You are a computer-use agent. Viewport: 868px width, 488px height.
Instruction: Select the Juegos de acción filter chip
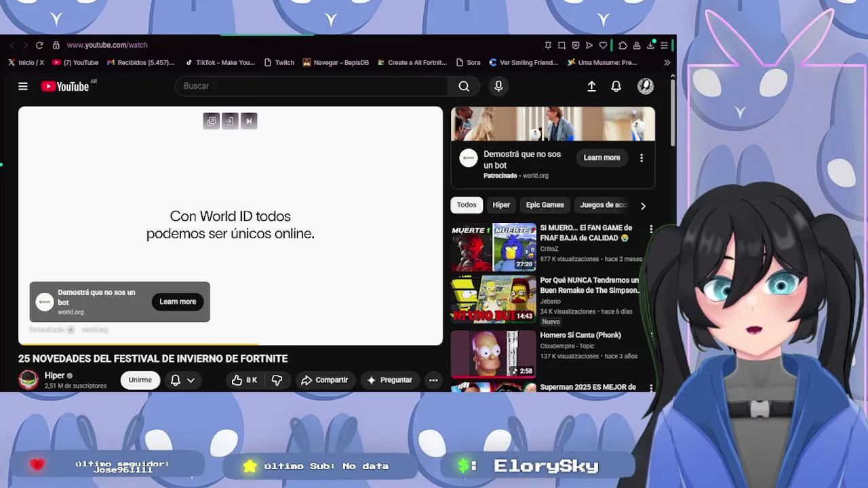point(604,205)
